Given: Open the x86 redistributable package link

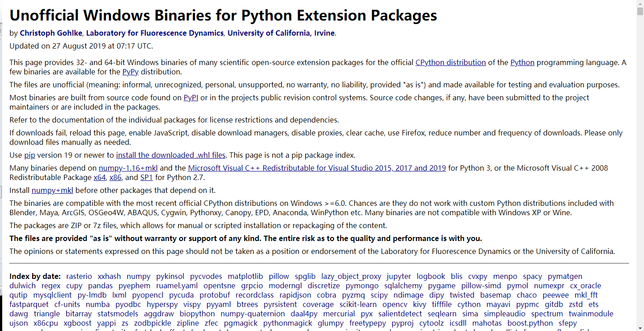Looking at the screenshot, I should (115, 177).
